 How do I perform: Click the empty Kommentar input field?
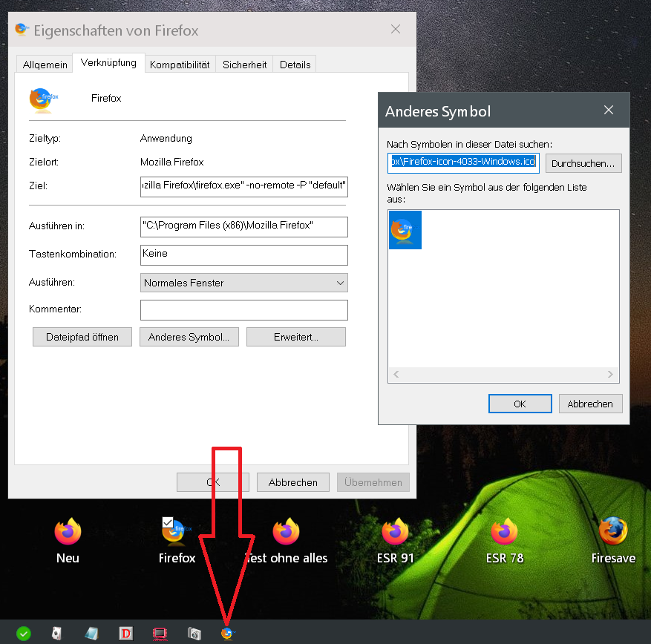(x=244, y=310)
